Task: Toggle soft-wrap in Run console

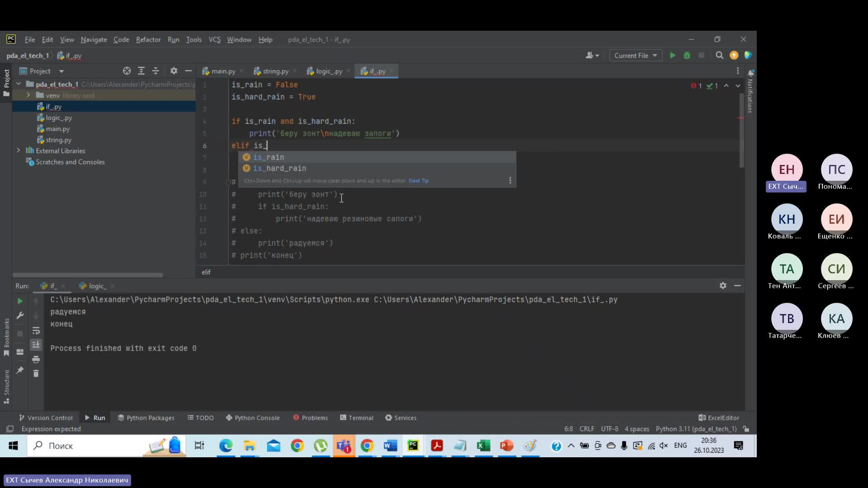Action: pos(36,330)
